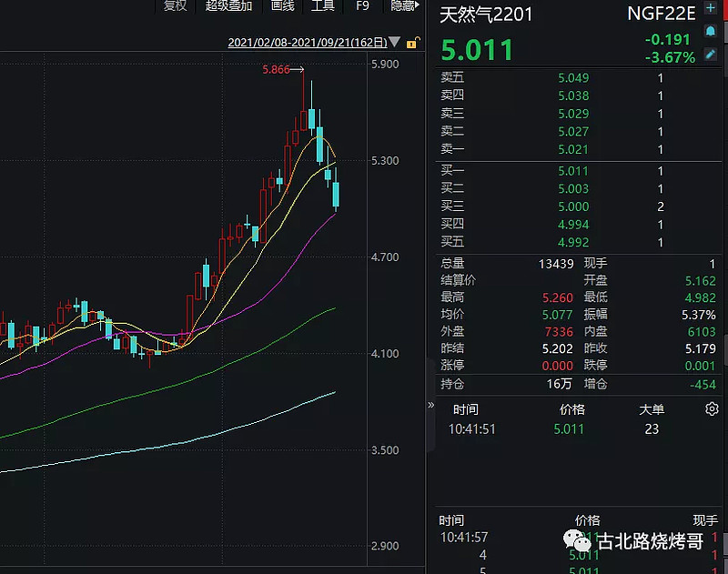Viewport: 728px width, 574px height.
Task: Click buy-two price 5.003
Action: 573,189
